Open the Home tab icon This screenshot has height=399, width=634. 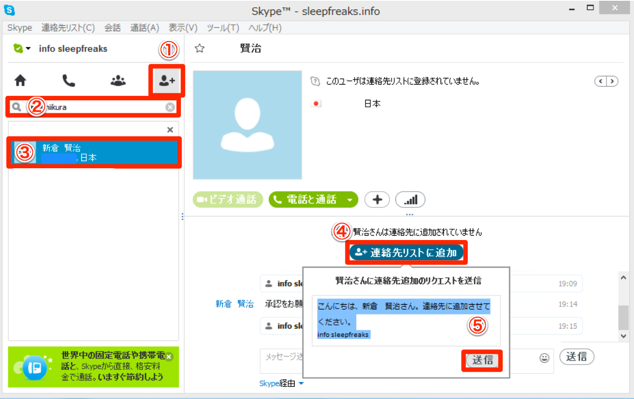[20, 81]
